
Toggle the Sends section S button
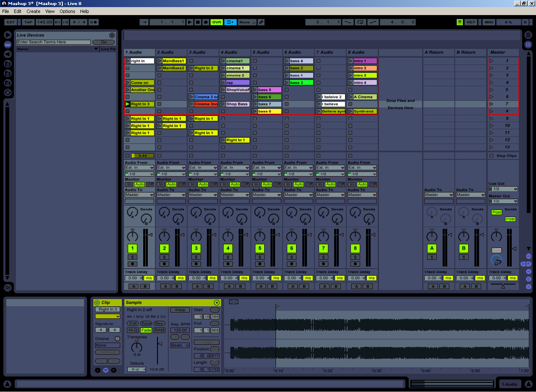pyautogui.click(x=523, y=264)
